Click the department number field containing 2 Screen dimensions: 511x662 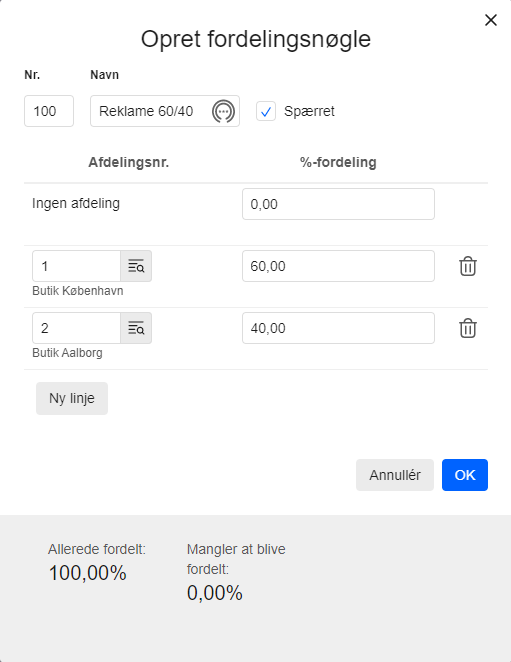coord(76,328)
